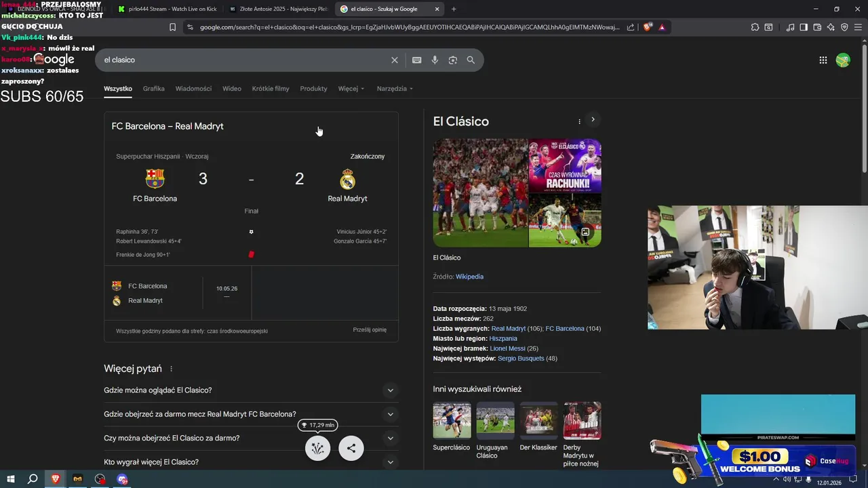Open a new browser tab
The image size is (868, 488).
(x=454, y=9)
